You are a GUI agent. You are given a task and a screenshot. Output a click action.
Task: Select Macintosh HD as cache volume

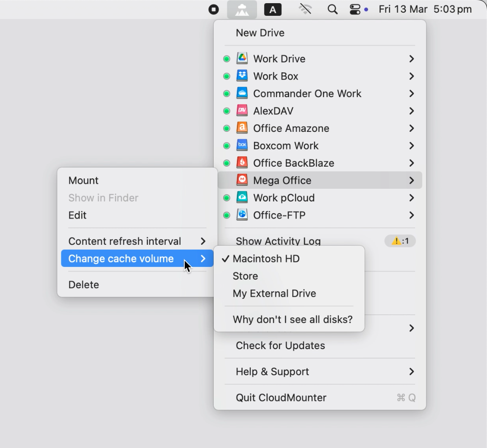tap(289, 259)
